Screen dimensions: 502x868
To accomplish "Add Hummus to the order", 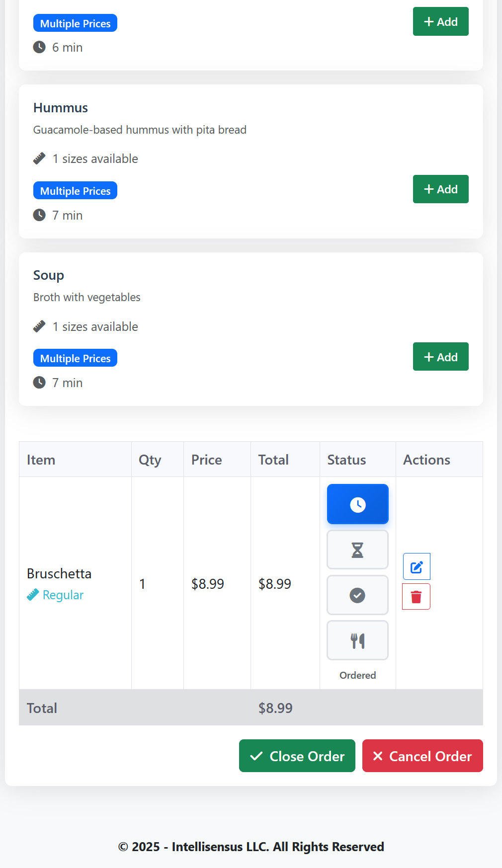I will click(x=440, y=189).
